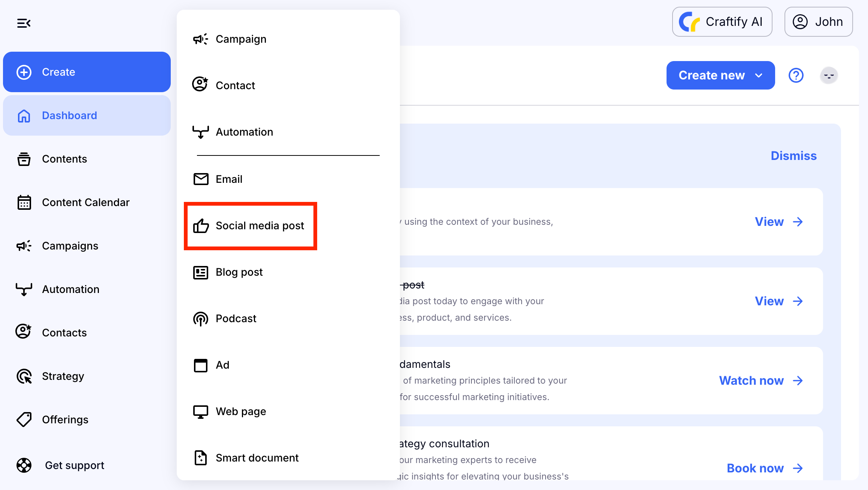Collapse the sidebar with the hamburger icon
The image size is (868, 490).
24,23
